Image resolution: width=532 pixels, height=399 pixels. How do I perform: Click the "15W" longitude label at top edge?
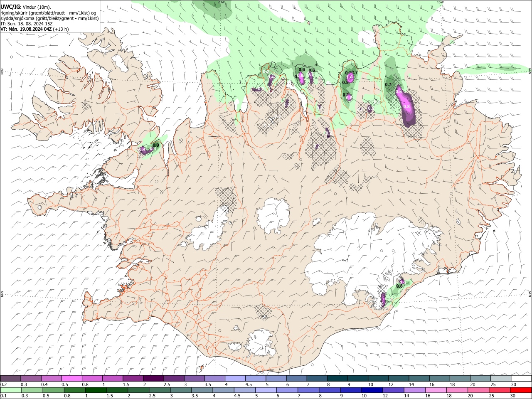[x=440, y=2]
